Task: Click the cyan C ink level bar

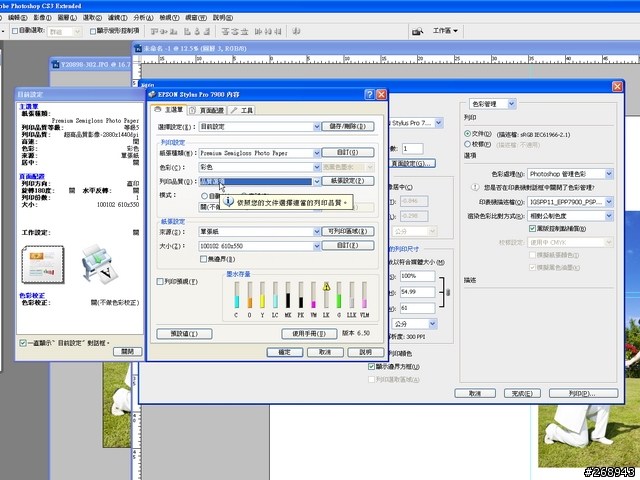Action: (236, 295)
